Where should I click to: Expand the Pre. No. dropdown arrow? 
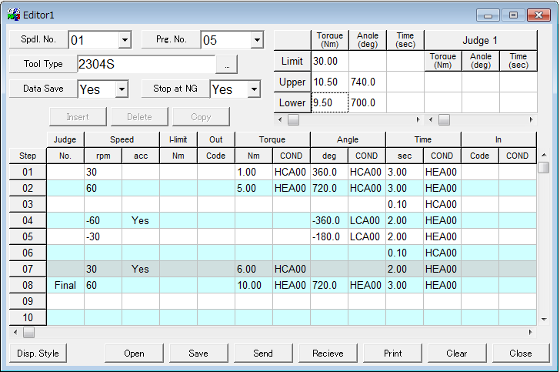pyautogui.click(x=257, y=40)
